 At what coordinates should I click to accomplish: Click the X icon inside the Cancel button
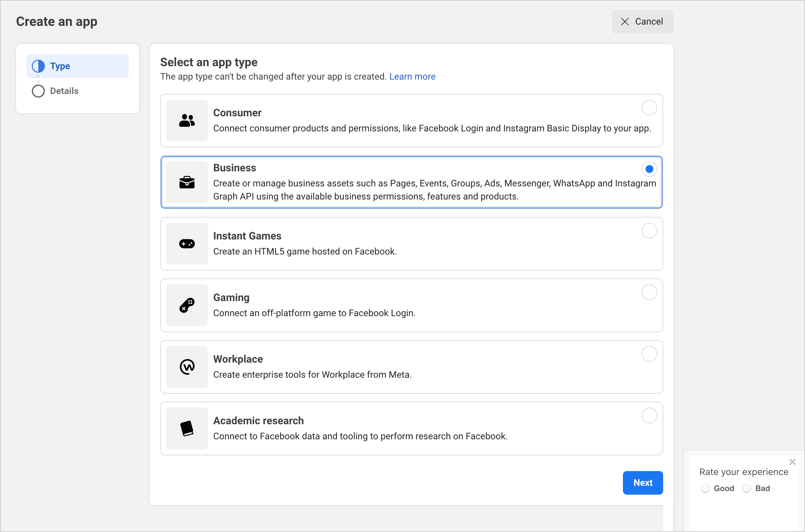pos(625,21)
